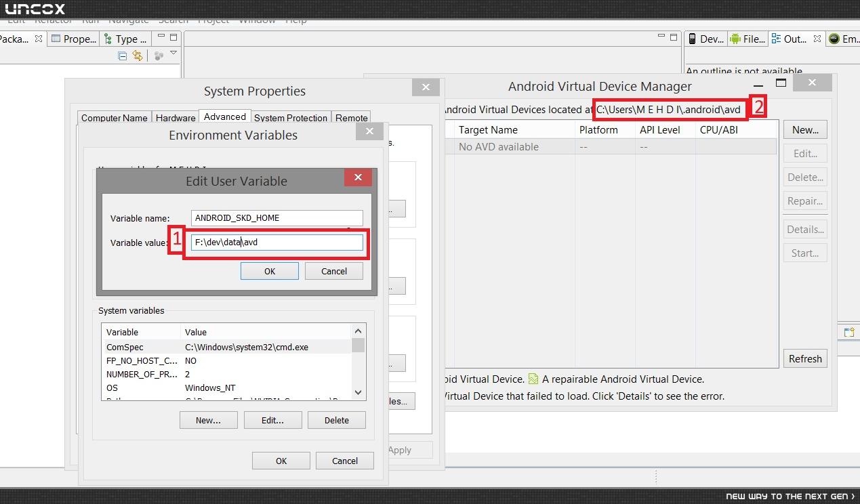Click the Variable name input field

coord(277,217)
